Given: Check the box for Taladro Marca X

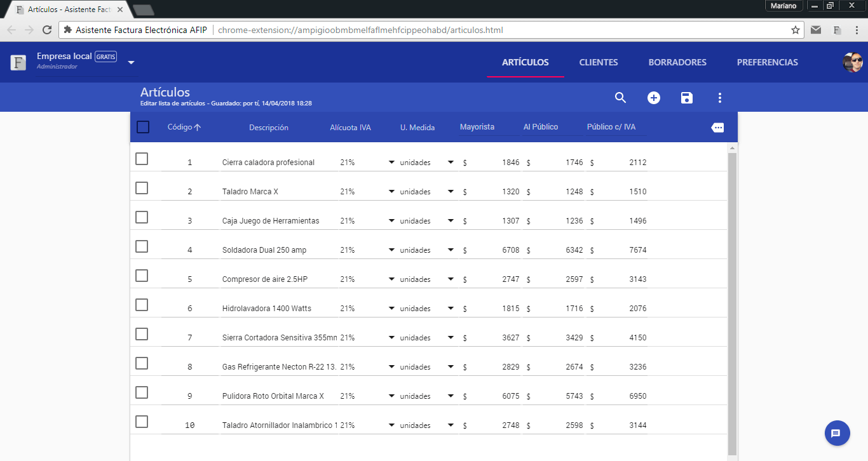Looking at the screenshot, I should (142, 188).
